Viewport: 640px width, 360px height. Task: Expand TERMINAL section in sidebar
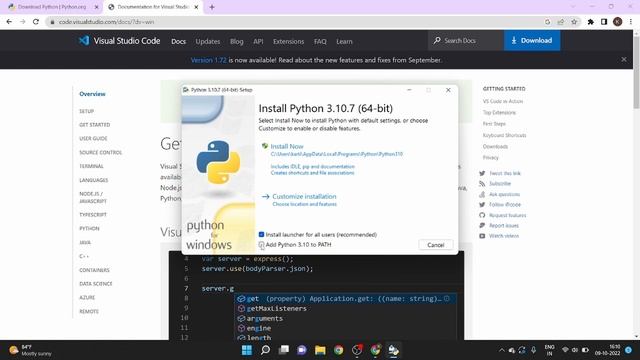click(x=91, y=166)
